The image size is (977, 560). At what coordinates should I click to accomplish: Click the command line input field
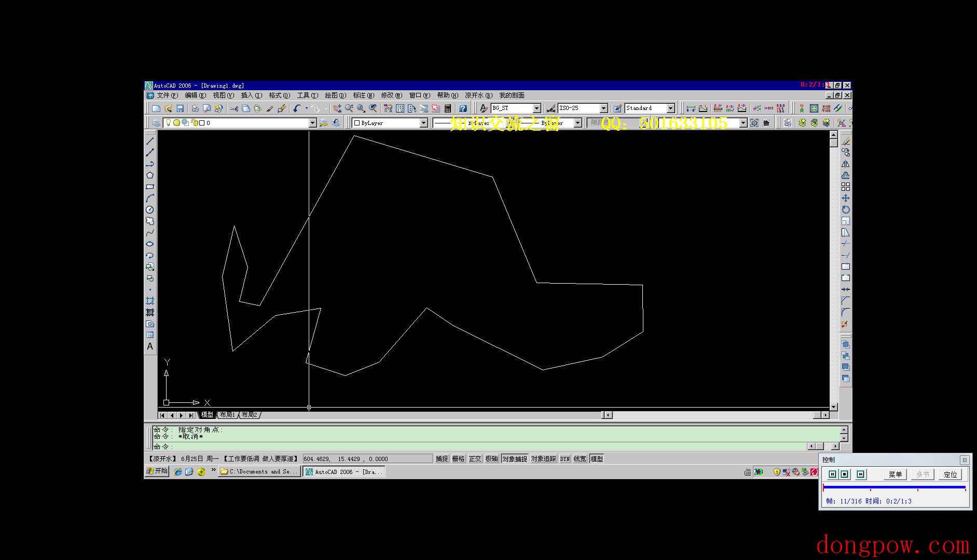tap(480, 446)
